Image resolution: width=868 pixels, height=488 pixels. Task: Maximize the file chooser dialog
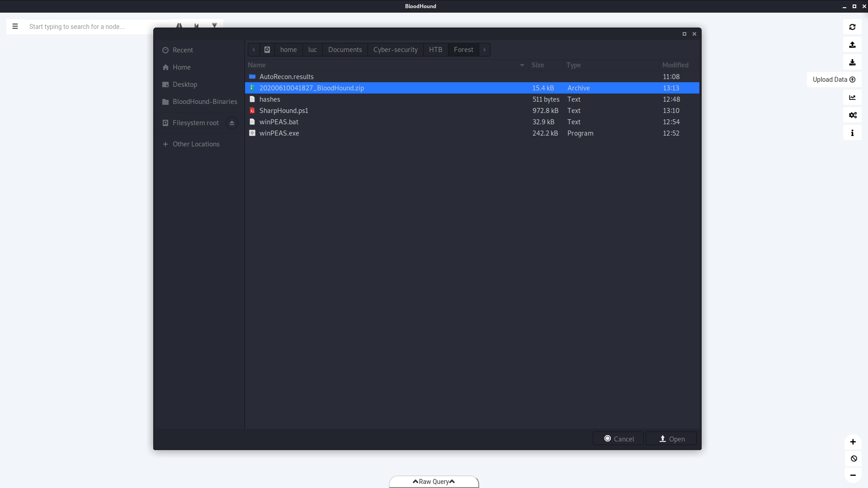coord(684,34)
